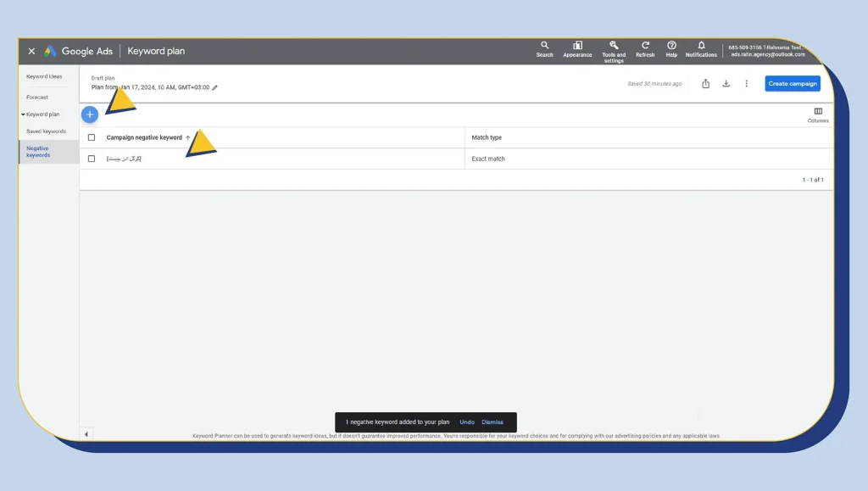Refresh the keyword plan page
This screenshot has height=491, width=868.
[645, 49]
